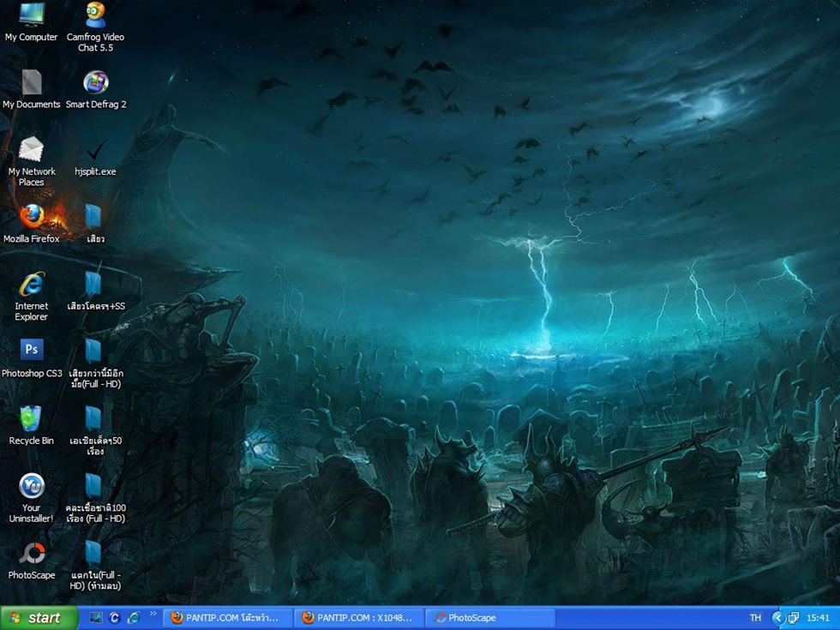Select the PhotoScape desktop icon
Viewport: 840px width, 630px height.
pyautogui.click(x=31, y=561)
